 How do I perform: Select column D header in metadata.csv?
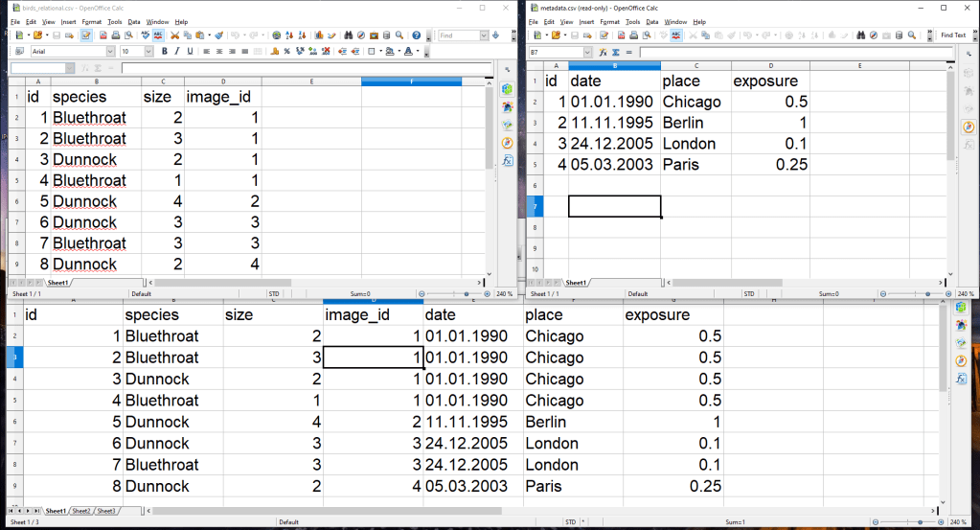769,65
